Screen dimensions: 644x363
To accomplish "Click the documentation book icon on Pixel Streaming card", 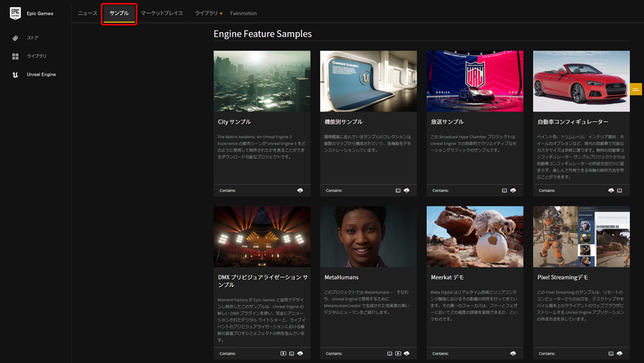I will [x=611, y=353].
